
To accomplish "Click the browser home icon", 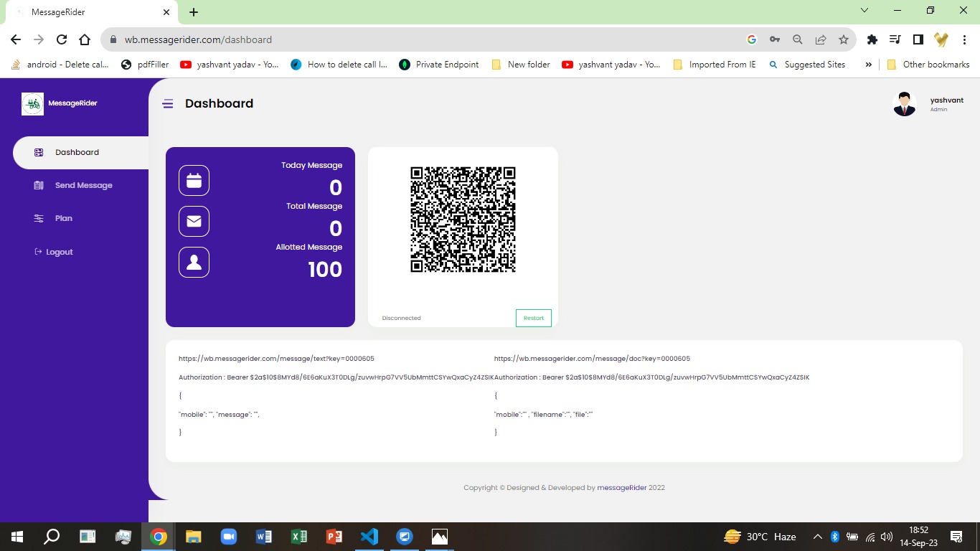I will pyautogui.click(x=85, y=39).
